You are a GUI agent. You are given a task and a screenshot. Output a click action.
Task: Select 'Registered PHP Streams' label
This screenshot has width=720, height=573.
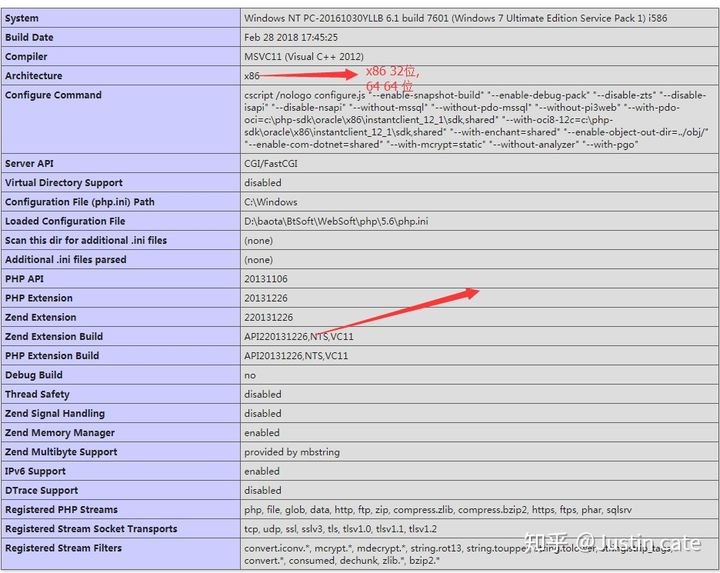(61, 510)
